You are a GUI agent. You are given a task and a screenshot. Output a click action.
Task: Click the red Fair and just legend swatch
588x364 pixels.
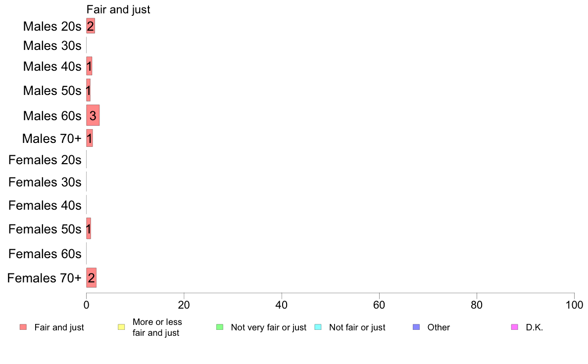click(23, 327)
